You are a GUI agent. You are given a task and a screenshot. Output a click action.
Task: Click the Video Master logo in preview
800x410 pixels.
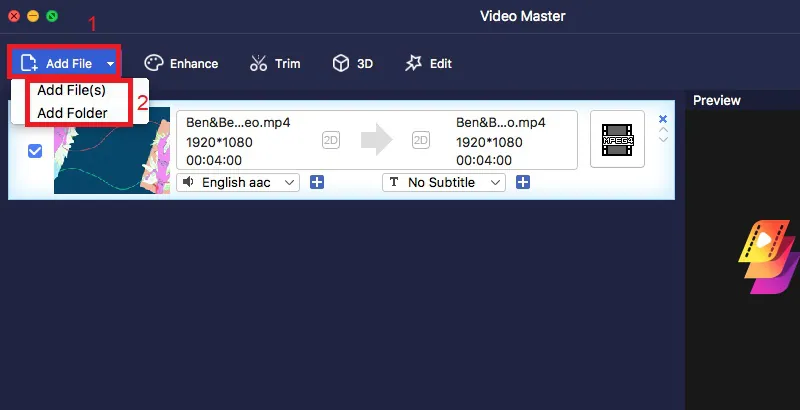(769, 257)
